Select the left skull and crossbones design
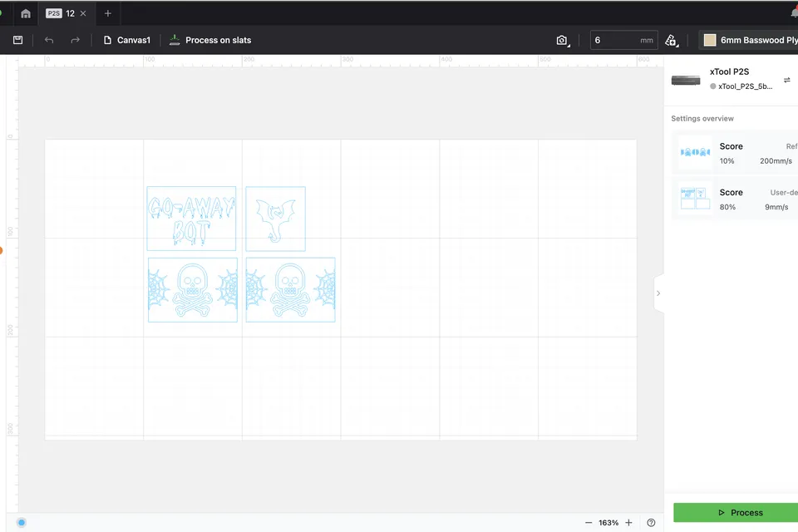 pos(192,289)
